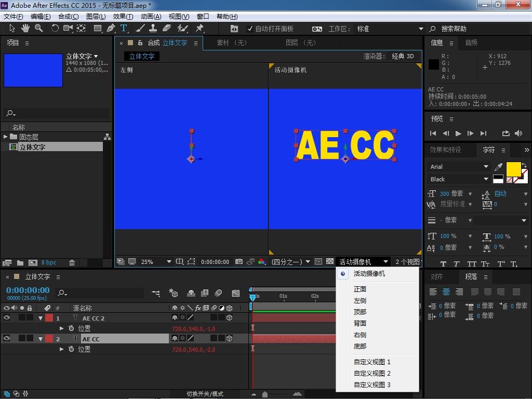The image size is (532, 399).
Task: Click the renderer 经典 3D button
Action: tap(403, 56)
